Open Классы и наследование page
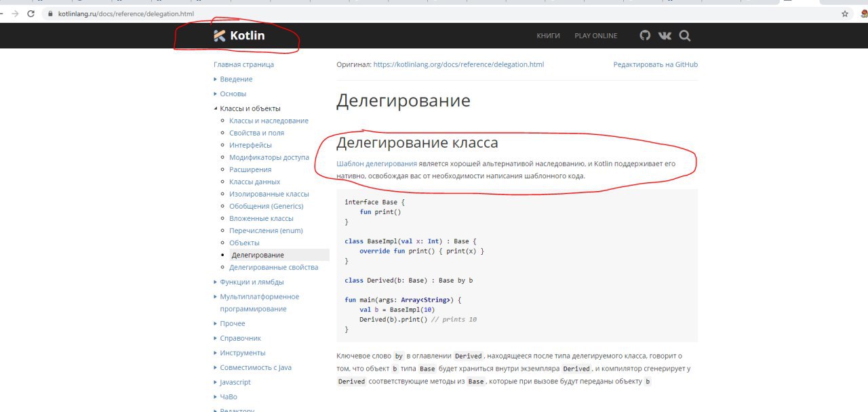 pyautogui.click(x=269, y=121)
